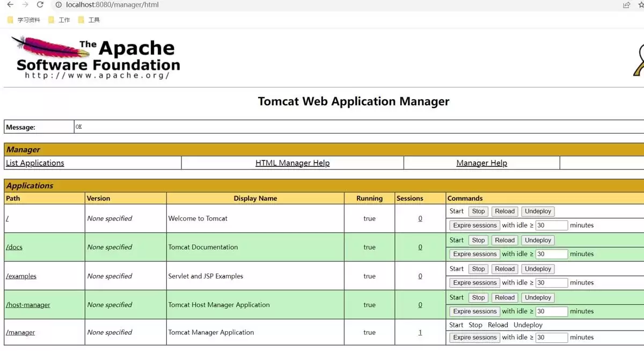Expire sessions for /examples
The width and height of the screenshot is (644, 351).
tap(474, 283)
